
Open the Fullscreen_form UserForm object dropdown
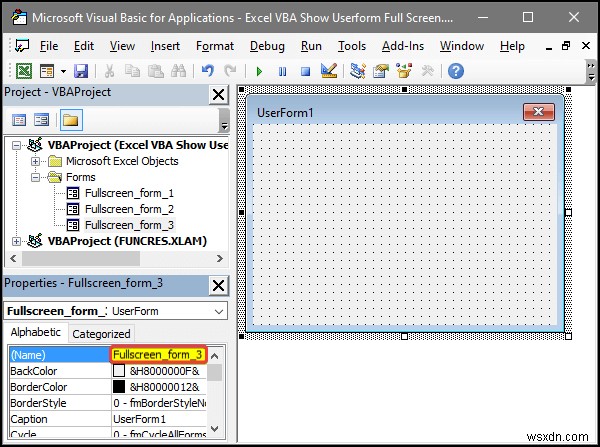(x=219, y=312)
